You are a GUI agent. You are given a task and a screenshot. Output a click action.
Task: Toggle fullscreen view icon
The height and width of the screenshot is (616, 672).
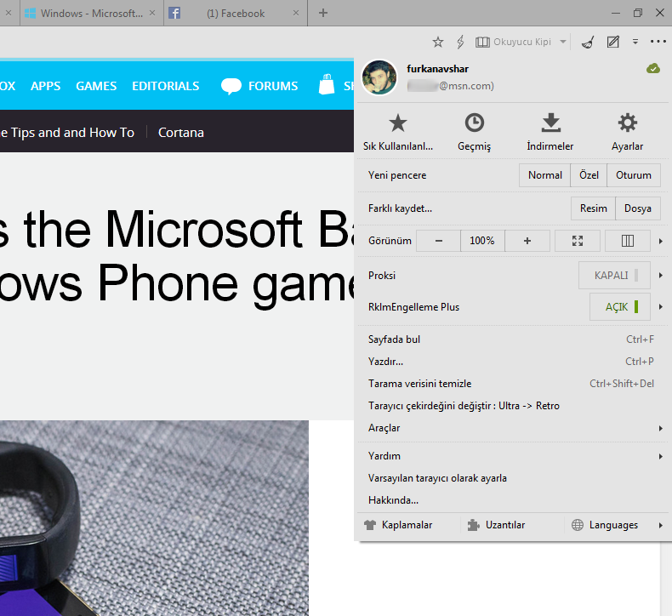[578, 241]
